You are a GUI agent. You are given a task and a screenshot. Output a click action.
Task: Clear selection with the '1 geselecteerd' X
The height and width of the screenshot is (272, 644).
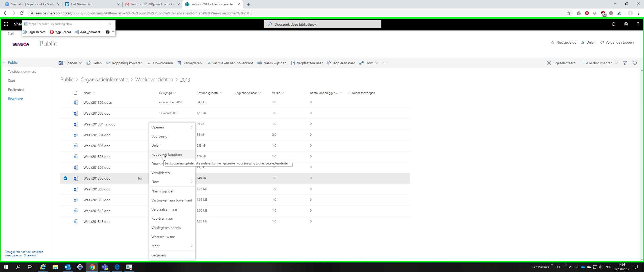[549, 63]
